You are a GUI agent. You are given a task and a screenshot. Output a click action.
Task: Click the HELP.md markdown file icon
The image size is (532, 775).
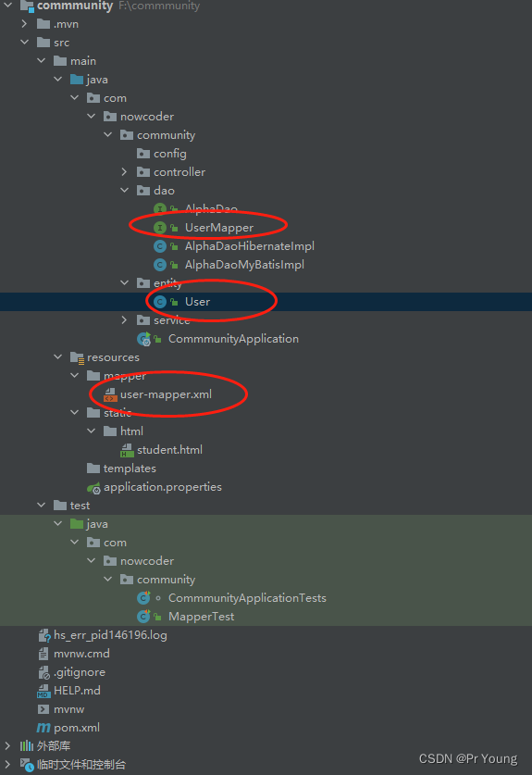pos(43,691)
